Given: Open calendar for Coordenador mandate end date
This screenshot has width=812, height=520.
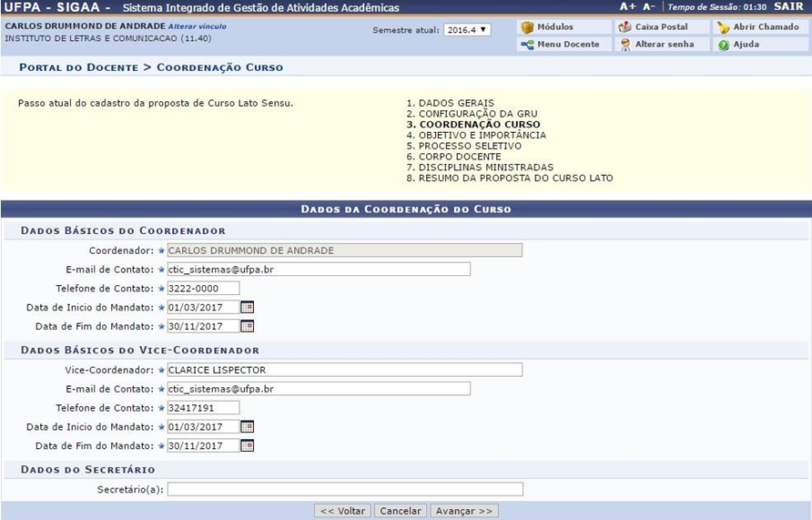Looking at the screenshot, I should coord(247,326).
